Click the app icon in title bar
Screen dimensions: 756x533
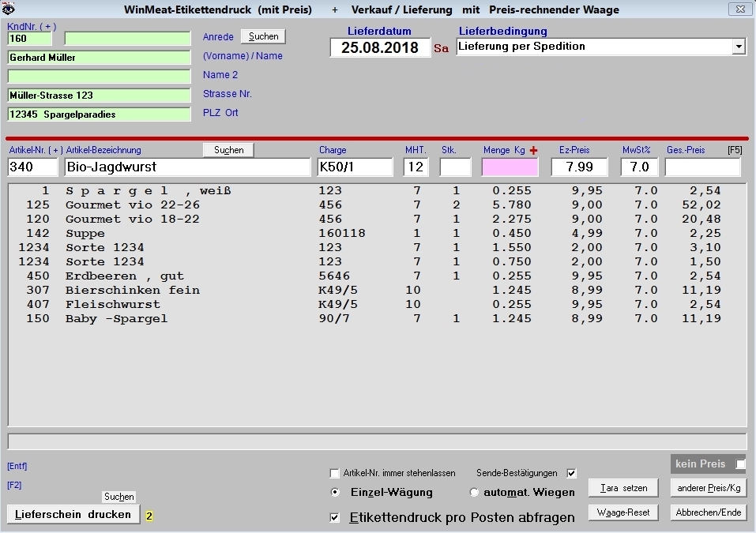(9, 9)
